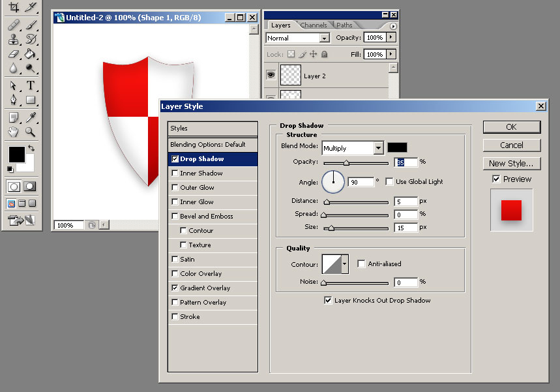Open the Styles section in Layer Style
This screenshot has height=392, width=560.
(213, 128)
